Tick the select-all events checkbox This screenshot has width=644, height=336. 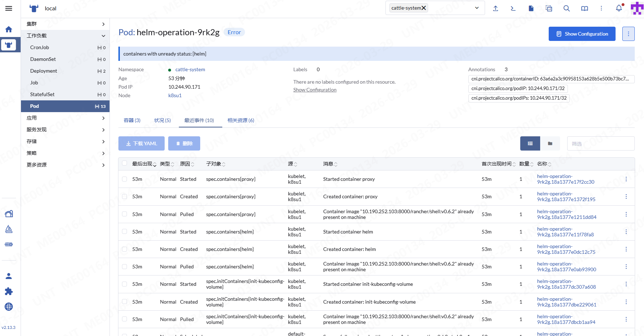tap(124, 163)
